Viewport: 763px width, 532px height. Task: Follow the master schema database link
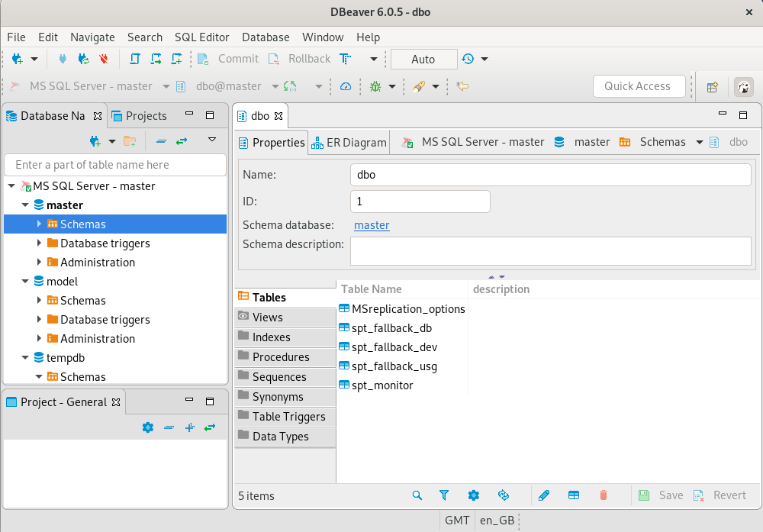pos(372,225)
